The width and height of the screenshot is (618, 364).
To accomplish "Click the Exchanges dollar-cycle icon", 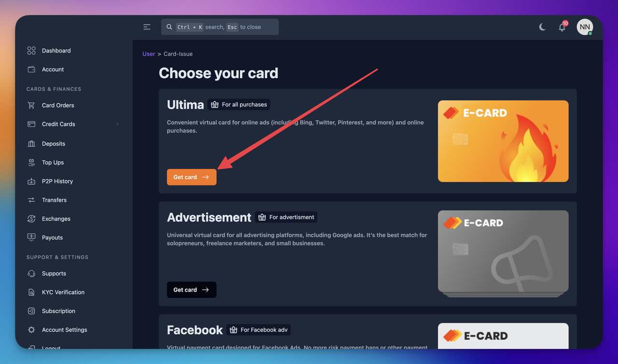I will [31, 219].
